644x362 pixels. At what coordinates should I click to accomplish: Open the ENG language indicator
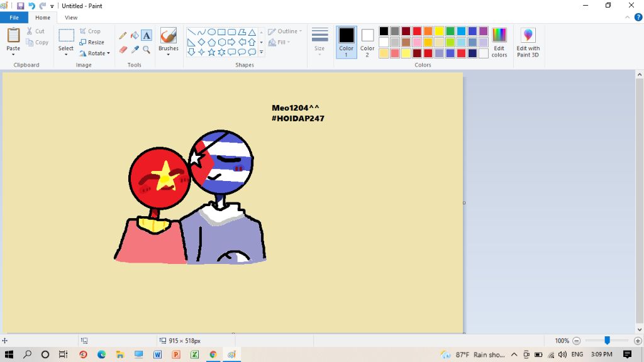click(x=577, y=354)
